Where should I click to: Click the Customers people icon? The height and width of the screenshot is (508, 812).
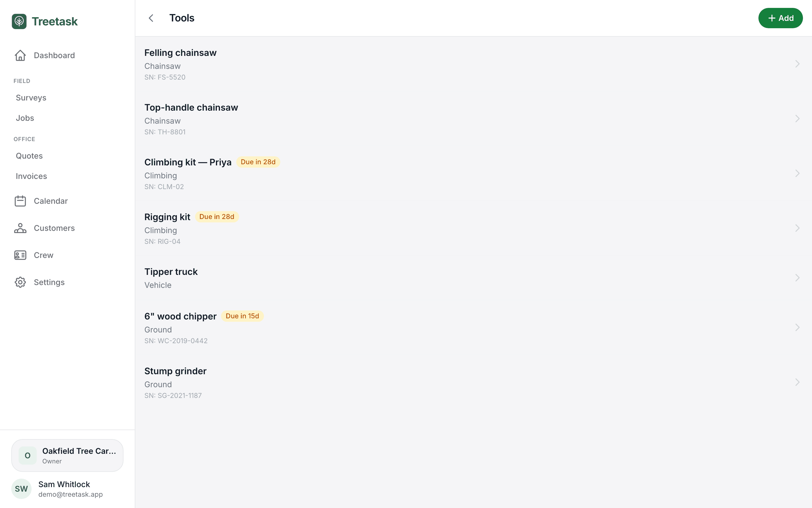click(x=20, y=228)
